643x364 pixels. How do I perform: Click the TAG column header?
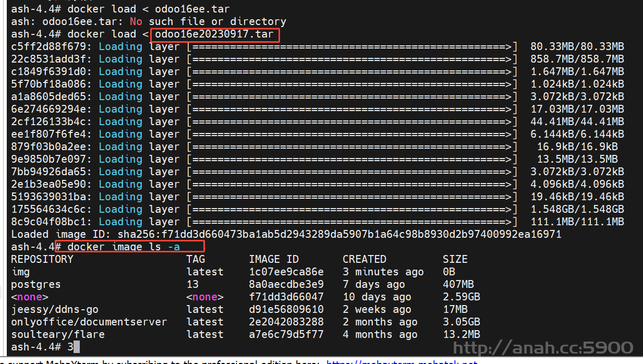[196, 260]
